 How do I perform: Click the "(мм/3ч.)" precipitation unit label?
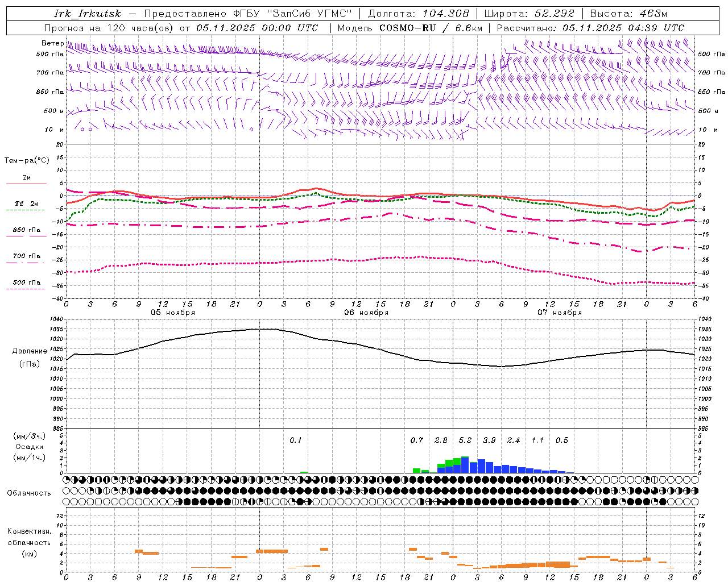tap(30, 436)
